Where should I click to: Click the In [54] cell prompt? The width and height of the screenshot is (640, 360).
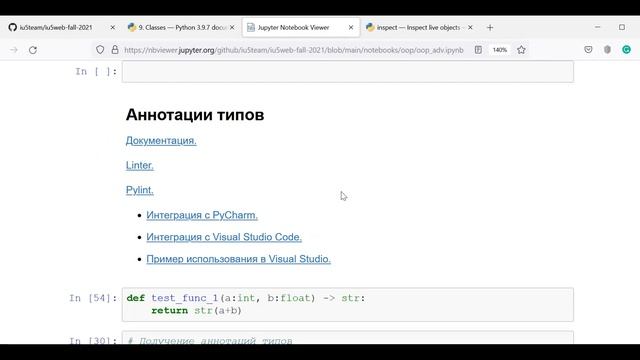[93, 298]
